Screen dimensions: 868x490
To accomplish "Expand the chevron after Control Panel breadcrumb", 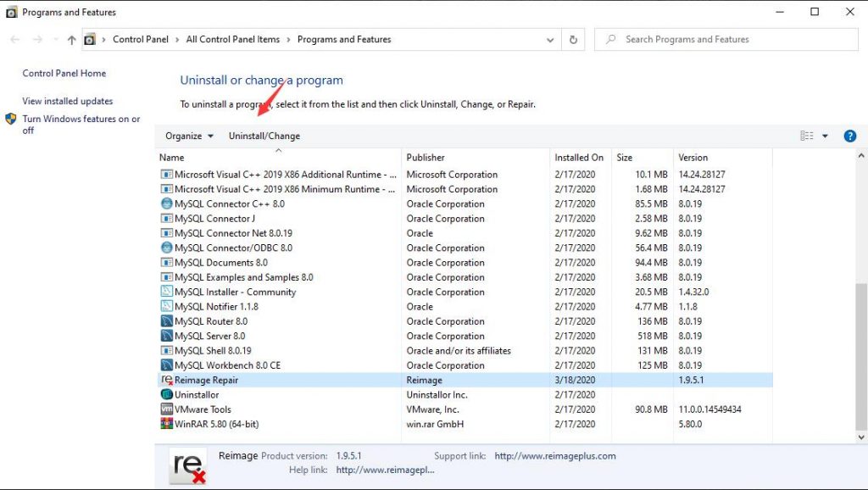I will (177, 40).
